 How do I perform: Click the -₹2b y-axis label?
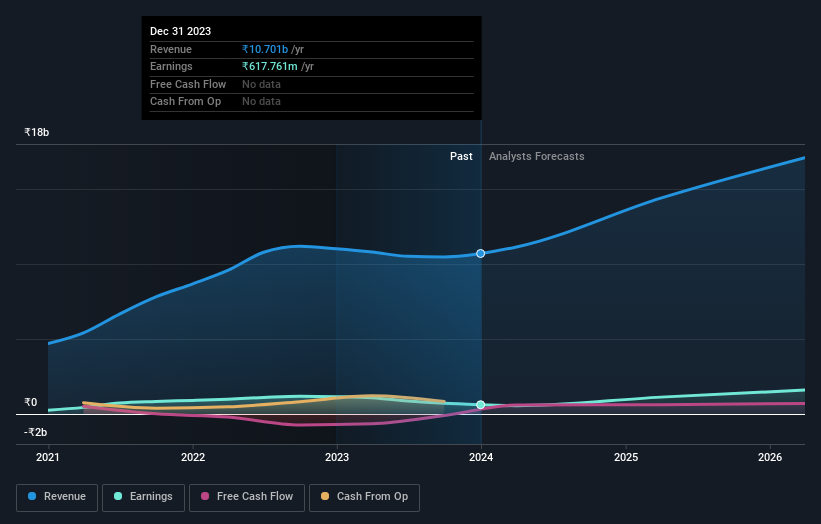click(36, 432)
